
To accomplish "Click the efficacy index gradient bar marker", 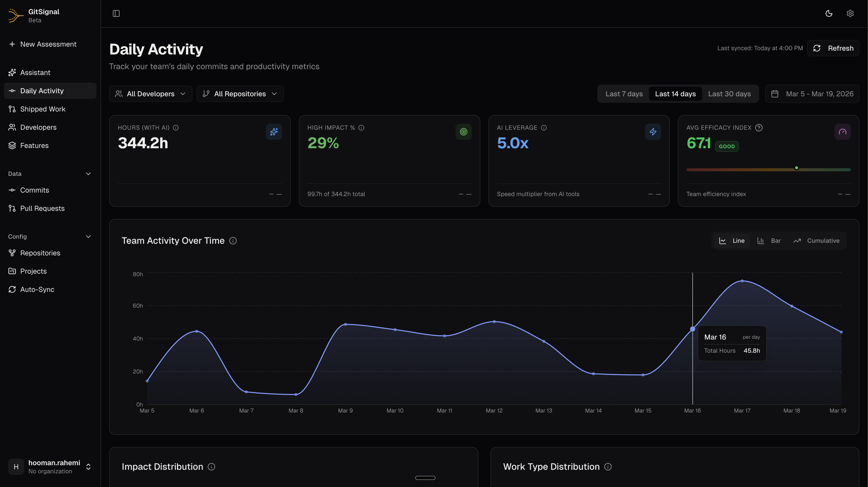I will [797, 168].
